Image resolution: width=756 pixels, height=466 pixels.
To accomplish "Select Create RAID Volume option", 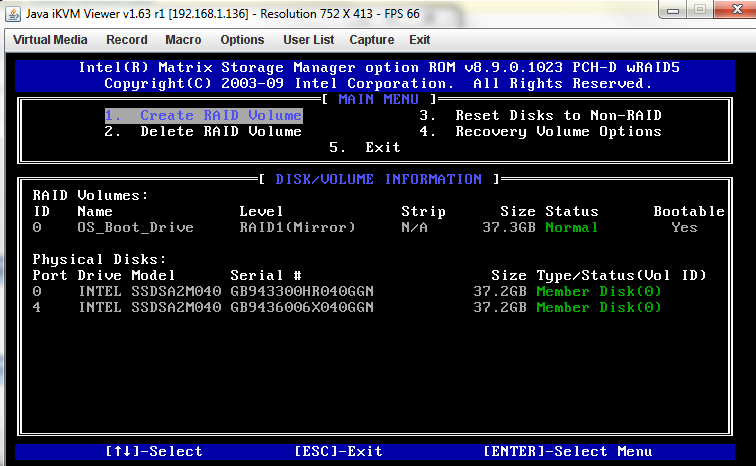I will tap(203, 116).
